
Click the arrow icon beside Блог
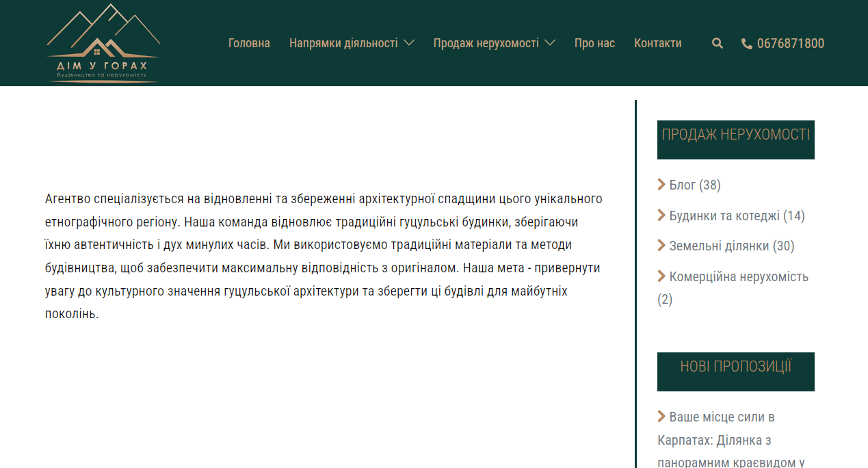[661, 184]
